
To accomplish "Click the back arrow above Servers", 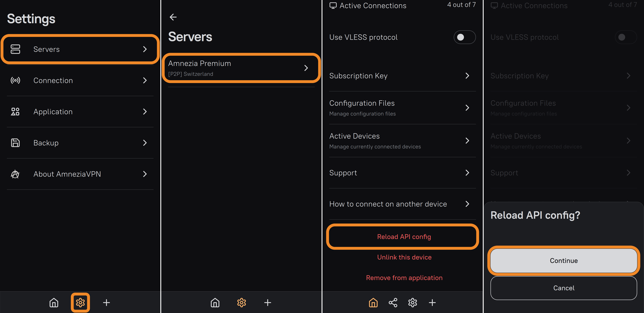I will pos(173,17).
